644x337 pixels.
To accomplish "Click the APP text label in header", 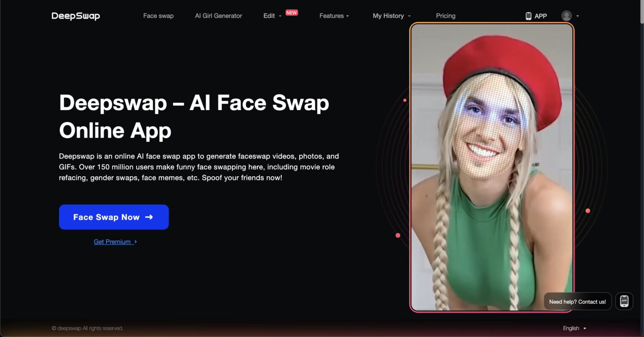I will coord(540,16).
